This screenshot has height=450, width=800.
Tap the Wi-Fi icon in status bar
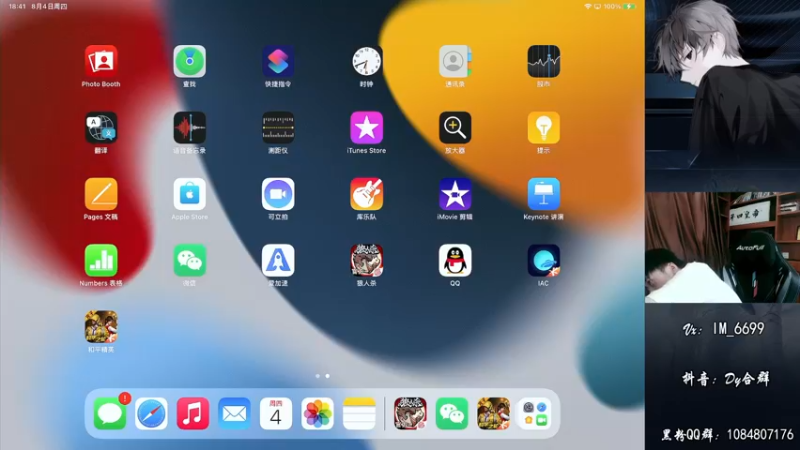coord(588,7)
